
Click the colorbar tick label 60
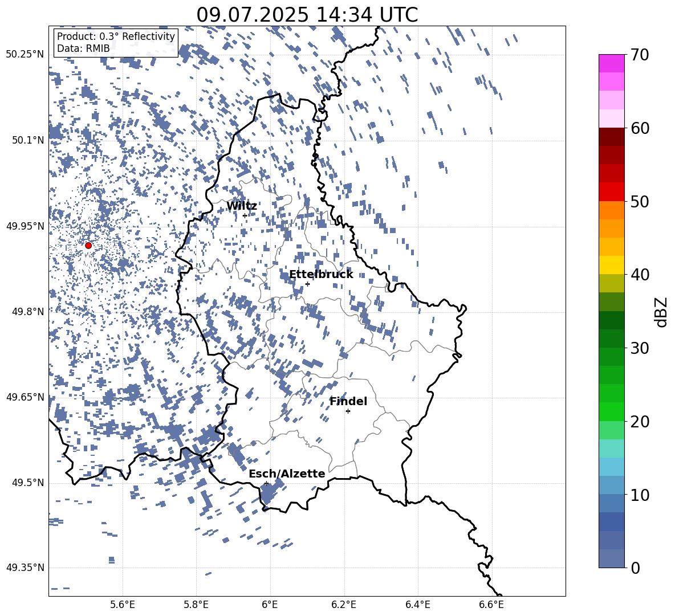[x=640, y=128]
